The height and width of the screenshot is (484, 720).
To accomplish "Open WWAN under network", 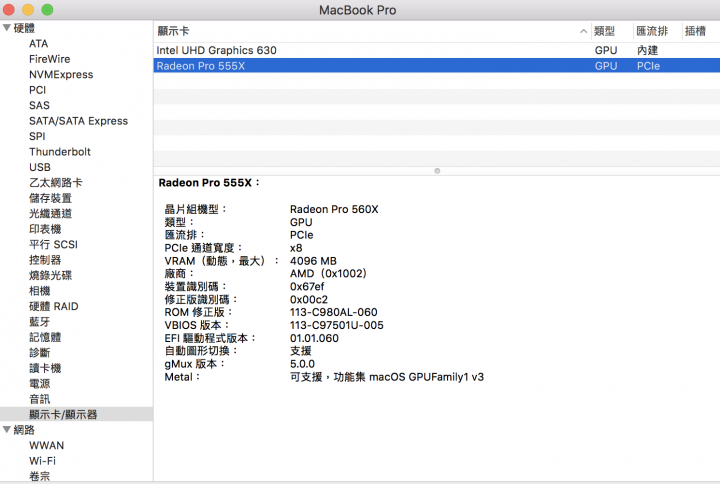I will [x=46, y=445].
